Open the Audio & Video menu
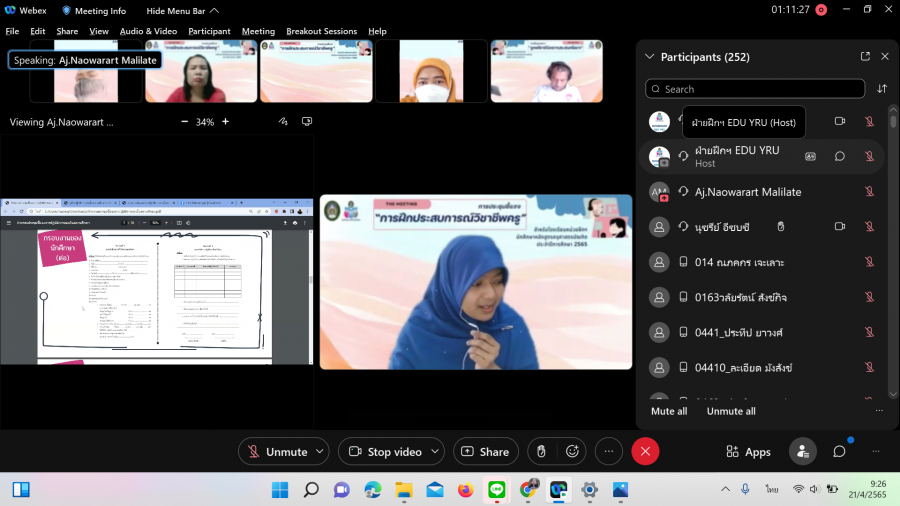This screenshot has width=900, height=506. coord(148,31)
